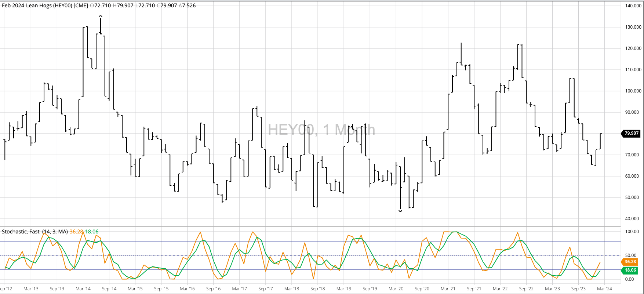Screen dimensions: 644x294
Task: Select the Mar '24 date on time axis
Action: (x=604, y=289)
